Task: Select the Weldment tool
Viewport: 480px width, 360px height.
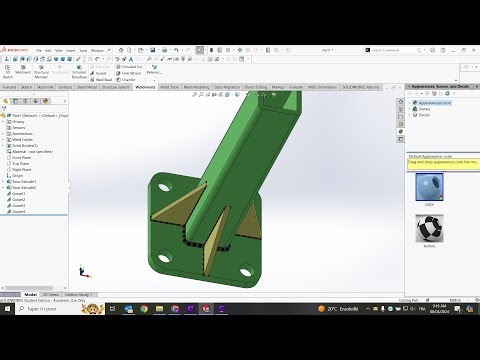Action: (x=23, y=70)
